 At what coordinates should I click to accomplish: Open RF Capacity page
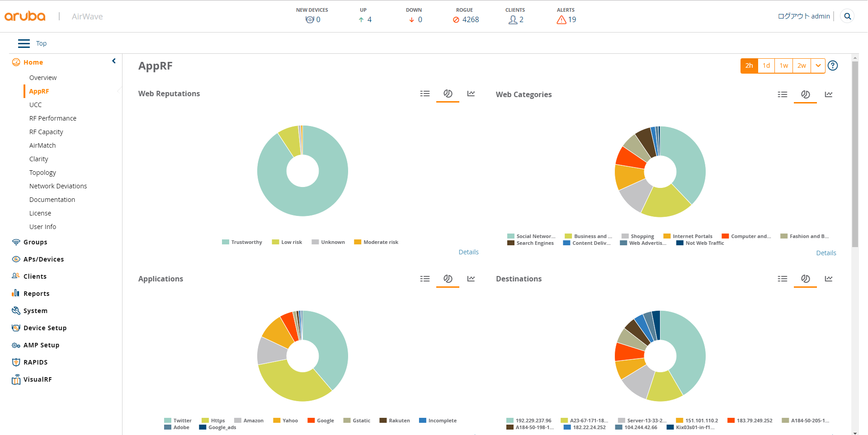point(46,132)
